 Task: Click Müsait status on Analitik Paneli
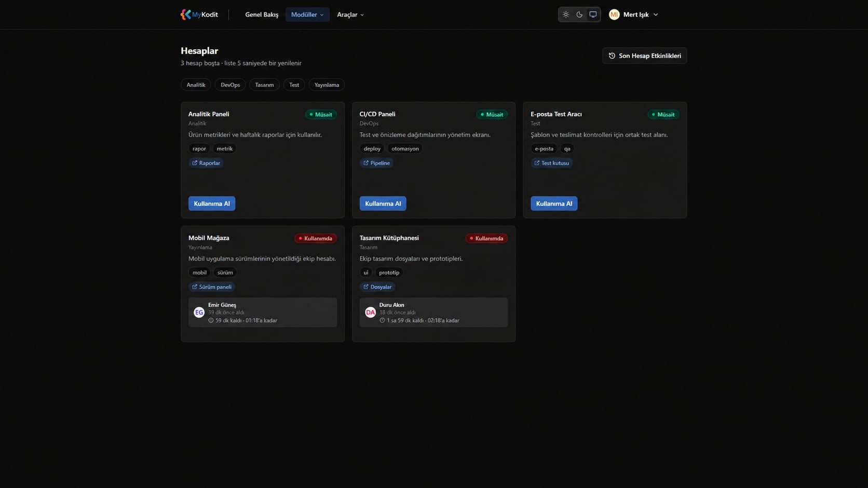coord(321,115)
